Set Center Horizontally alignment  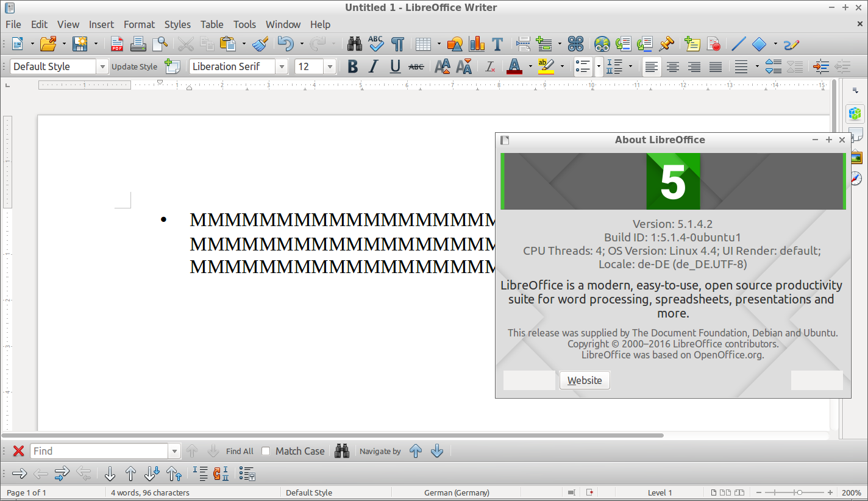pos(673,66)
